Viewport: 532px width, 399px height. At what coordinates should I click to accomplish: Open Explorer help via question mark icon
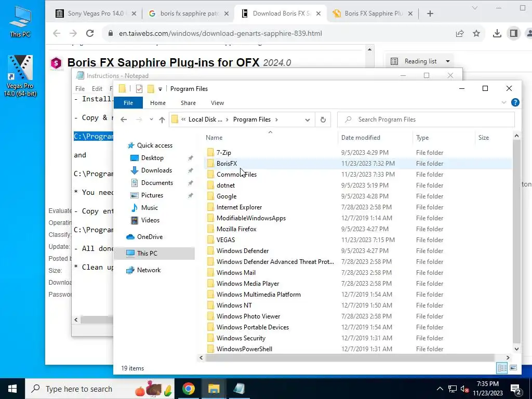pos(515,102)
